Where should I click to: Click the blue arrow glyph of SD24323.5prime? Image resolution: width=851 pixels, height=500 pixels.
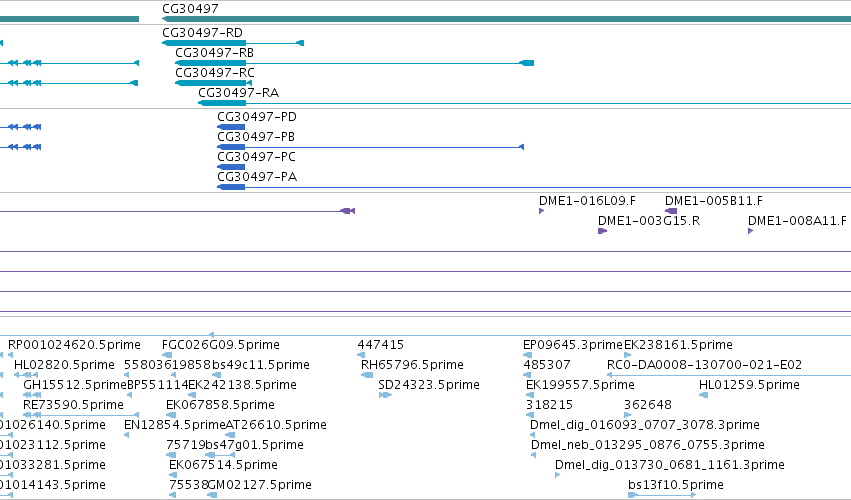[385, 395]
